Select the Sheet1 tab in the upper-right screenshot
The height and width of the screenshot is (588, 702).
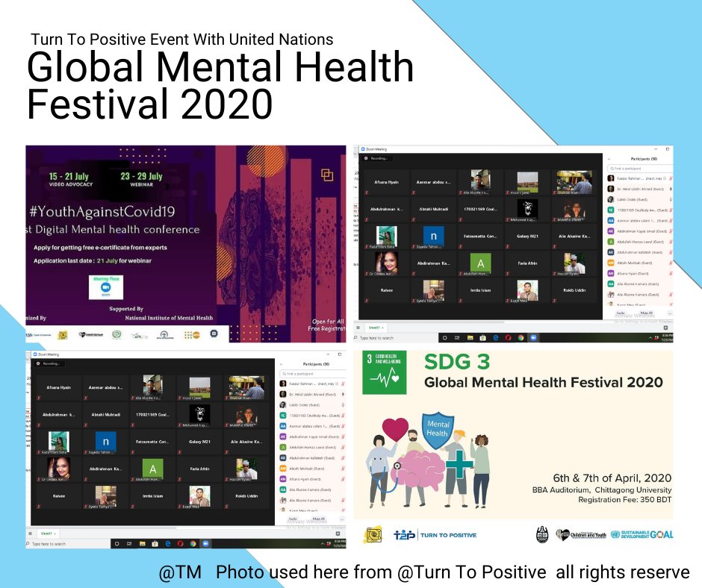click(375, 328)
